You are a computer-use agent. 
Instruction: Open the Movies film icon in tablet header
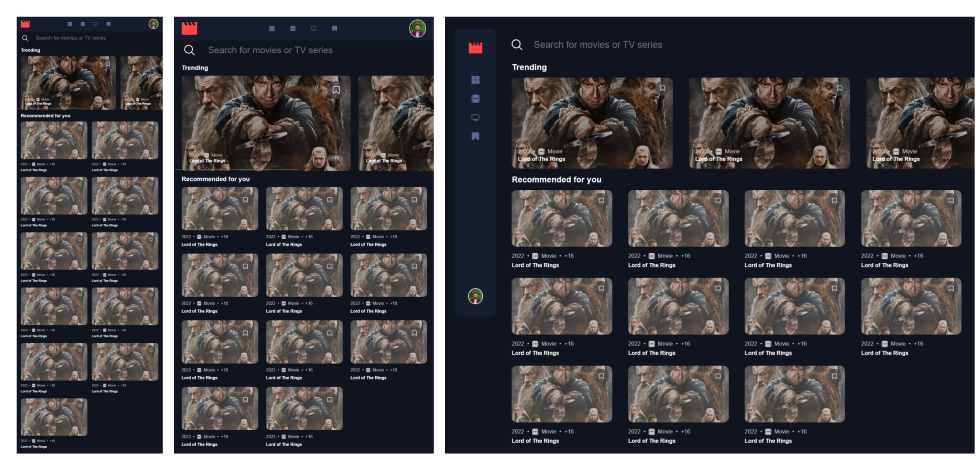point(293,28)
